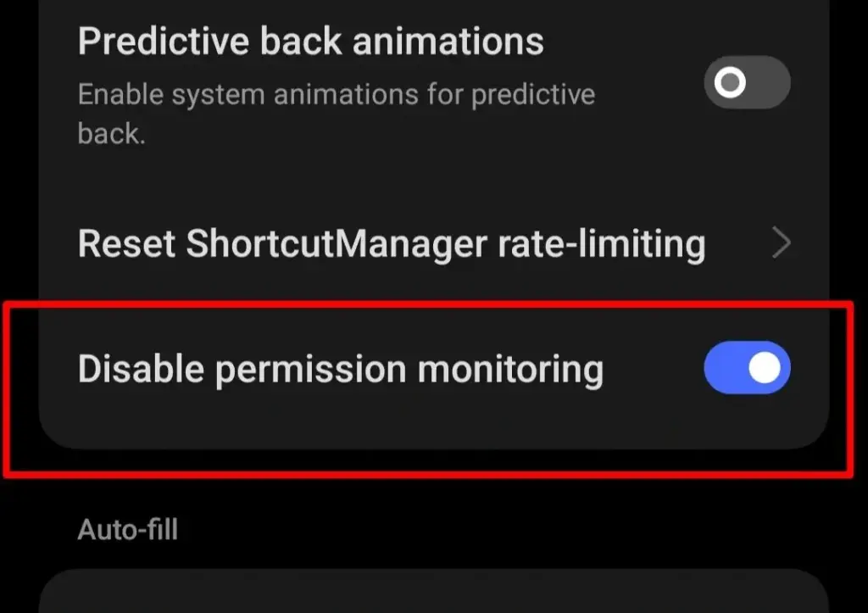The height and width of the screenshot is (613, 868).
Task: Tap the Reset ShortcutManager rate-limiting label
Action: coord(391,244)
